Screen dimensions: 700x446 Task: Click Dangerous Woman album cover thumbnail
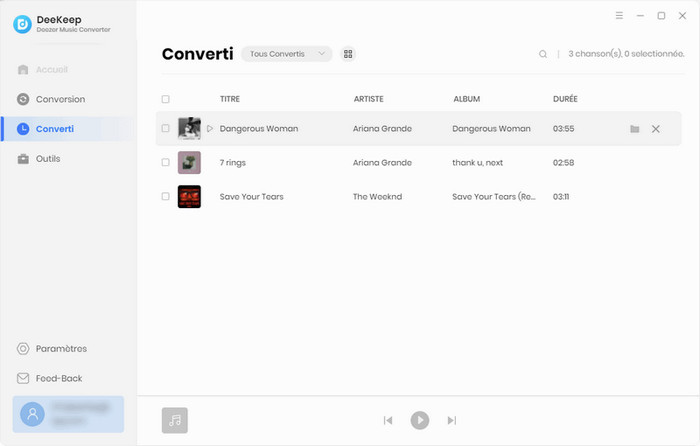[x=189, y=129]
